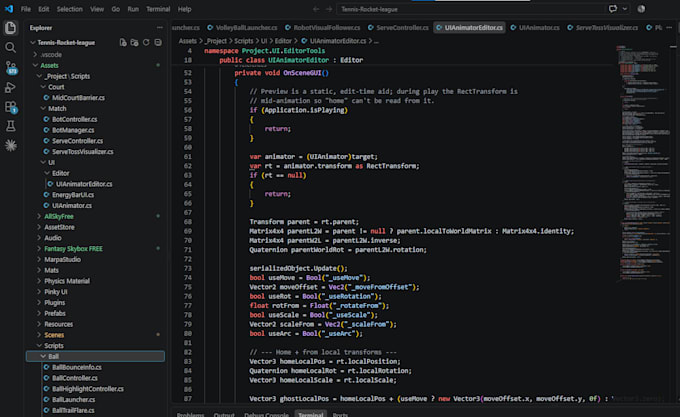Switch to RobotVisualFollower.cs tab

pos(322,28)
